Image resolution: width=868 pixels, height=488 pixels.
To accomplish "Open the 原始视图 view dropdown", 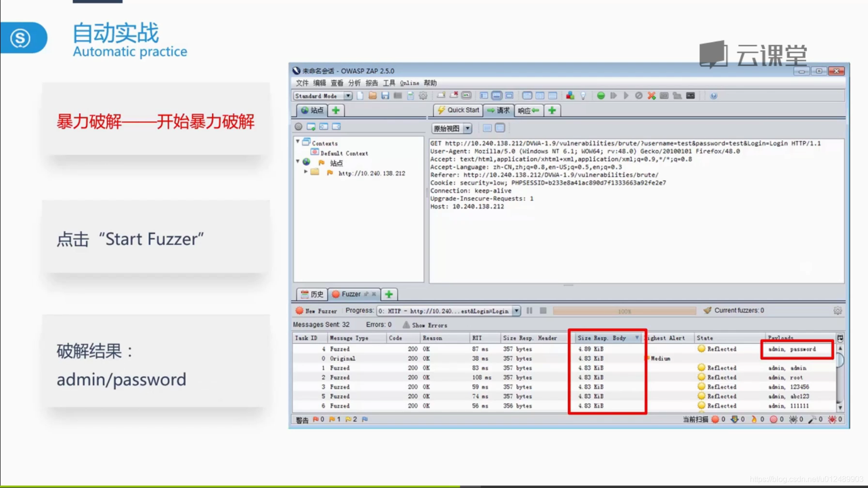I will tap(451, 128).
